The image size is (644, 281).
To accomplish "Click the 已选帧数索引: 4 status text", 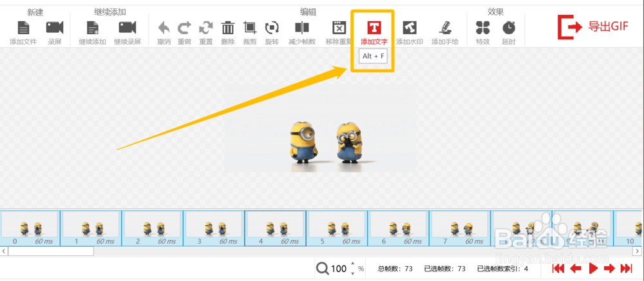I will 502,269.
